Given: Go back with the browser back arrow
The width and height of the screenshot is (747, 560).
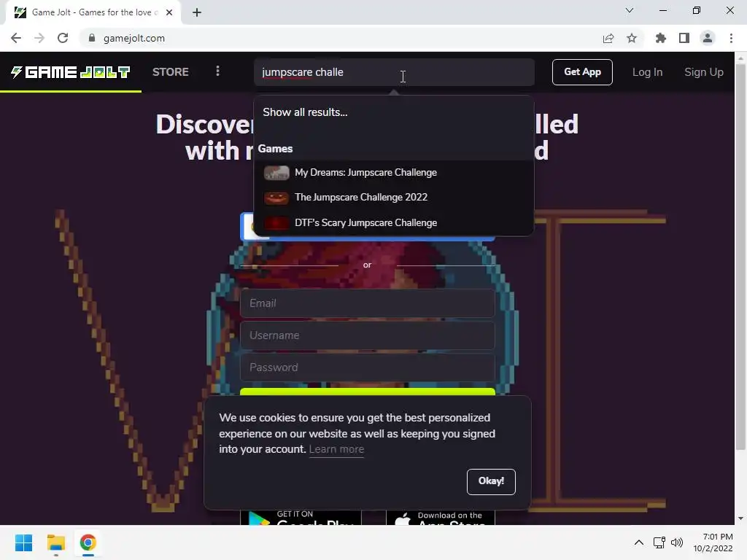Looking at the screenshot, I should 16,38.
